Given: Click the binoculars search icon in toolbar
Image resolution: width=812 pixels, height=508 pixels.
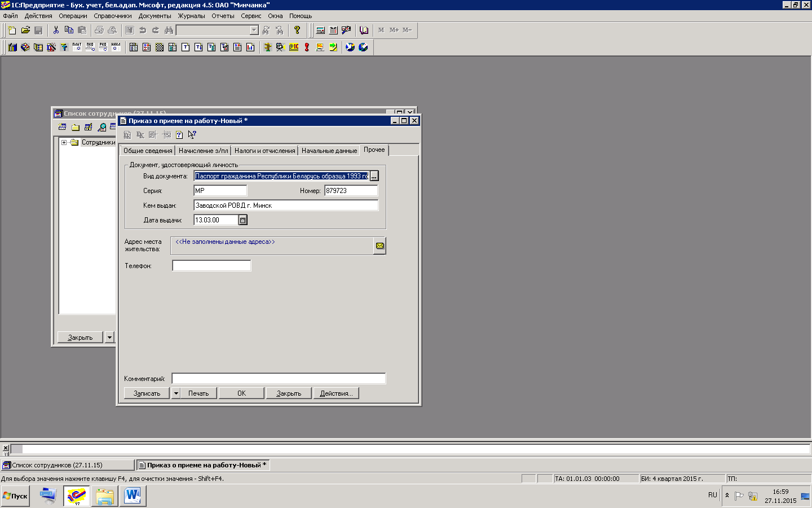Looking at the screenshot, I should click(x=169, y=30).
